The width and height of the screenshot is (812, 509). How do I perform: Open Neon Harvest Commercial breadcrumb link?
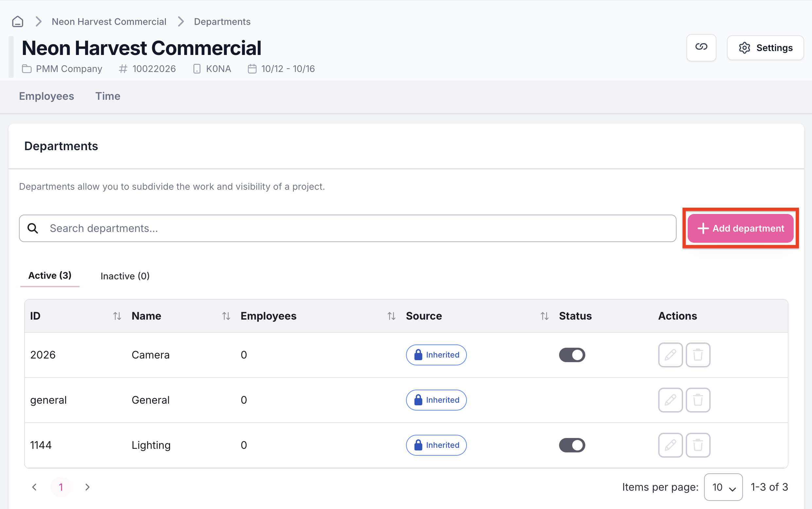pos(109,22)
